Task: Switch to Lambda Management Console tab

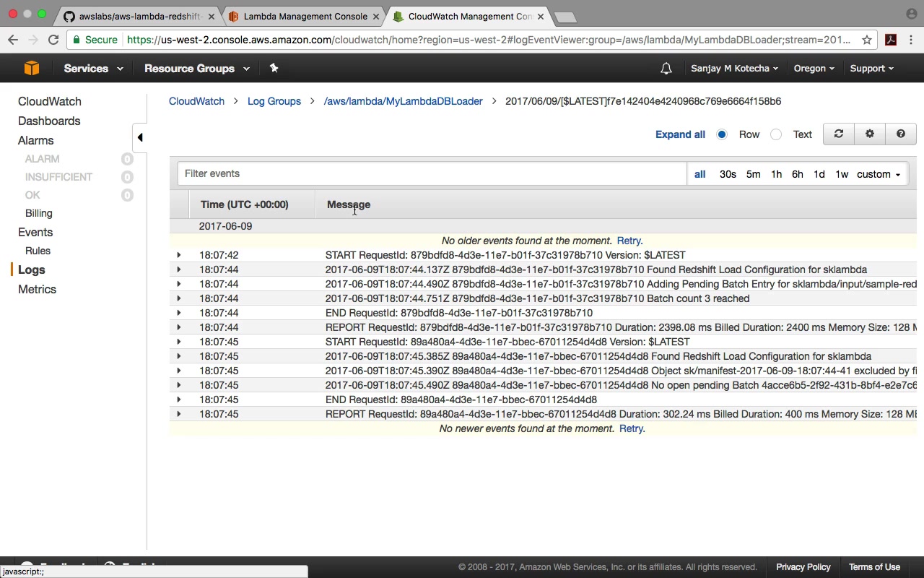Action: tap(305, 17)
